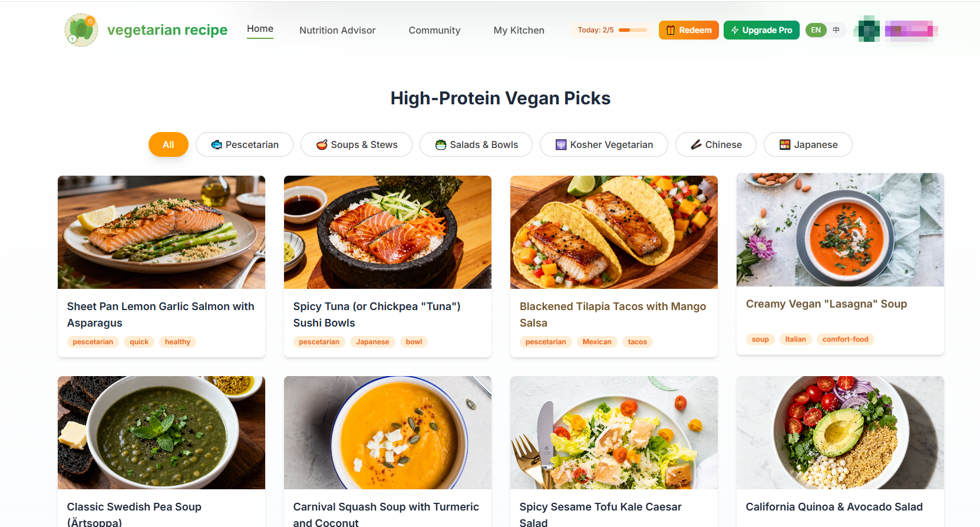
Task: Select the Pescetarian category filter
Action: coord(244,144)
